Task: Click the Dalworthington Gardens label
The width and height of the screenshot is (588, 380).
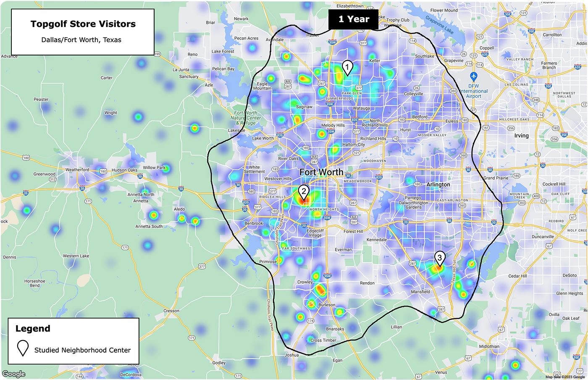Action: [x=414, y=205]
